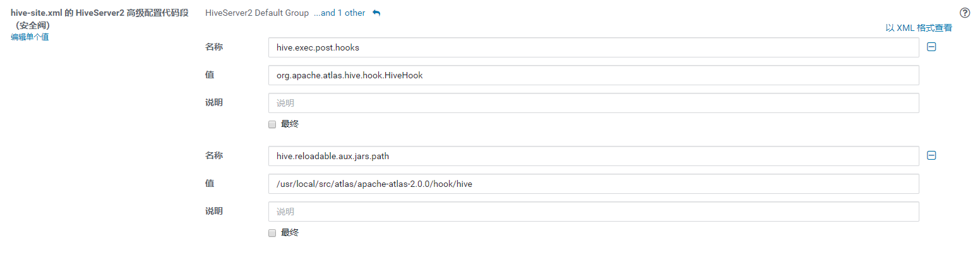Remove the hive.reloadable.aux.jars.path entry via minus icon
The image size is (980, 257).
tap(931, 155)
